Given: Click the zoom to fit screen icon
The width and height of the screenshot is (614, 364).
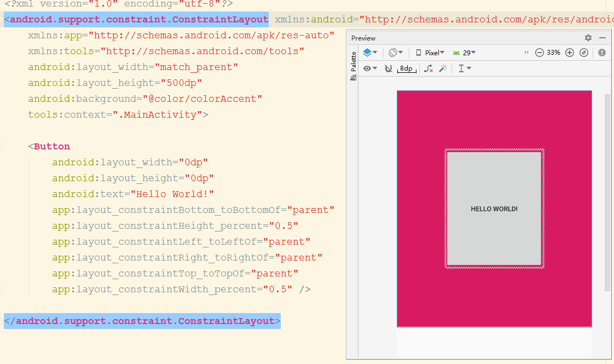Looking at the screenshot, I should [584, 53].
